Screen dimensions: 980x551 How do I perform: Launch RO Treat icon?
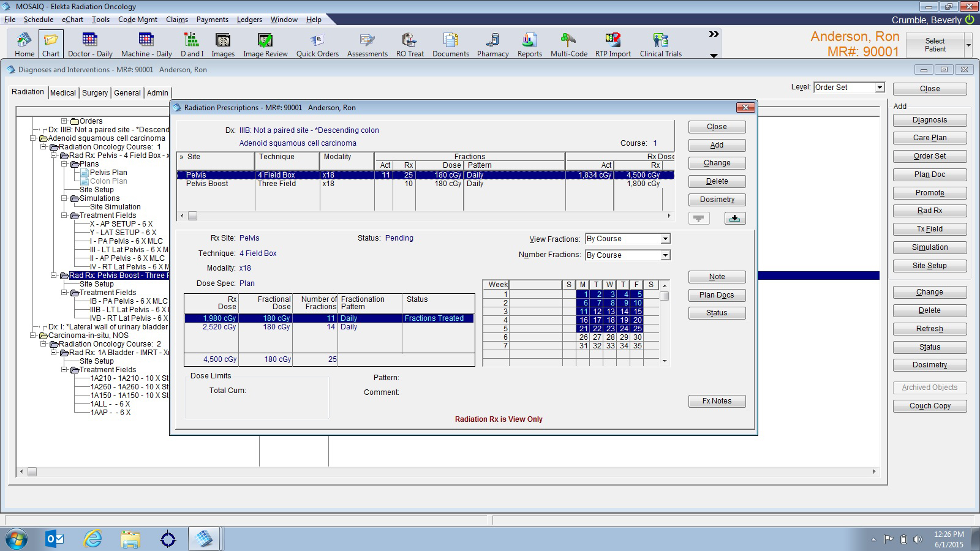tap(410, 45)
